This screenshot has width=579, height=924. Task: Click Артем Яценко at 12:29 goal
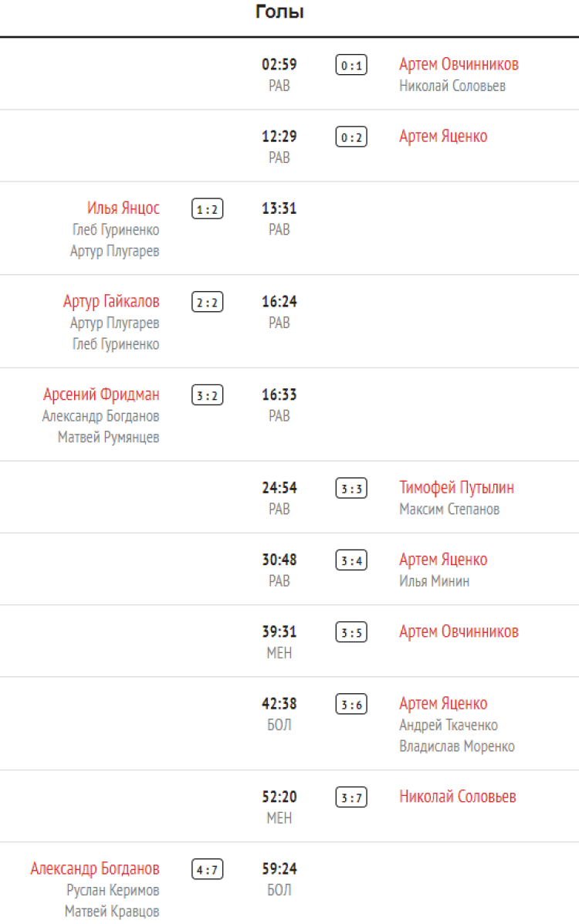pyautogui.click(x=443, y=137)
